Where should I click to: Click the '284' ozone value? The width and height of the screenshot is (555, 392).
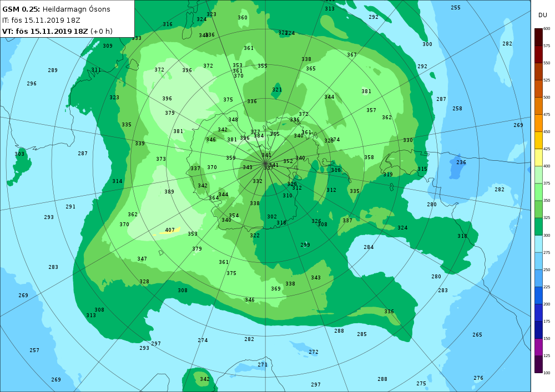click(x=369, y=247)
